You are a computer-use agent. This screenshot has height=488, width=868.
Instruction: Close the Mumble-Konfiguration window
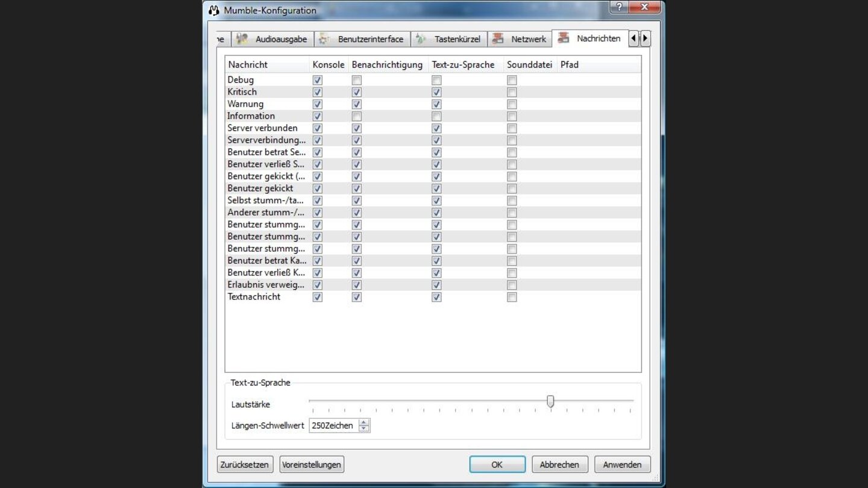tap(644, 7)
